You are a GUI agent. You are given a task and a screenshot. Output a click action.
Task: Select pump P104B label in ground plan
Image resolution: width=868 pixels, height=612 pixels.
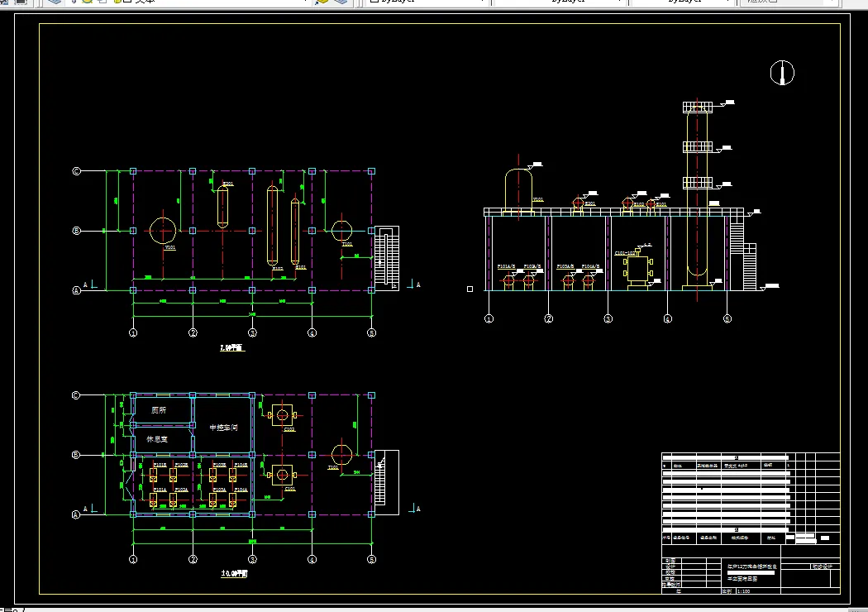point(241,465)
